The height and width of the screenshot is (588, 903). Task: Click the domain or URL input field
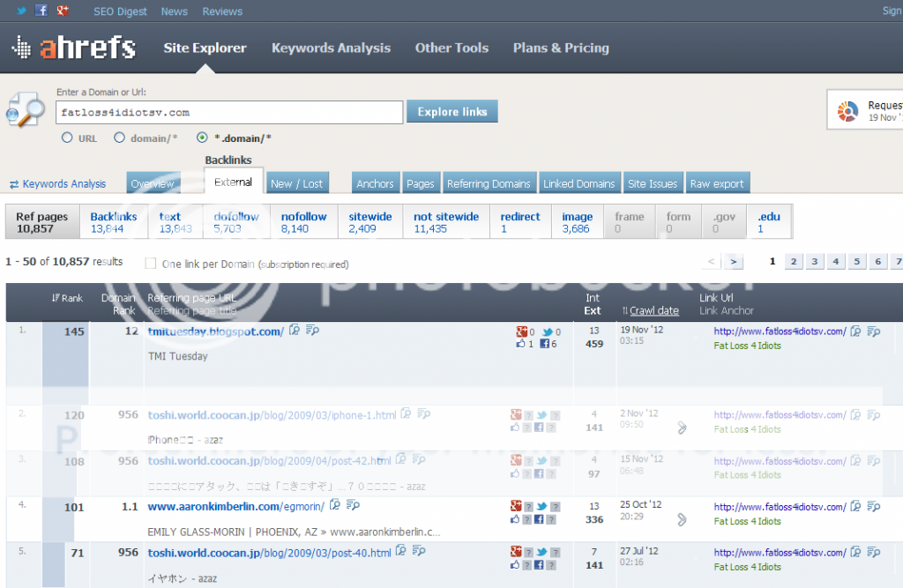click(x=229, y=112)
